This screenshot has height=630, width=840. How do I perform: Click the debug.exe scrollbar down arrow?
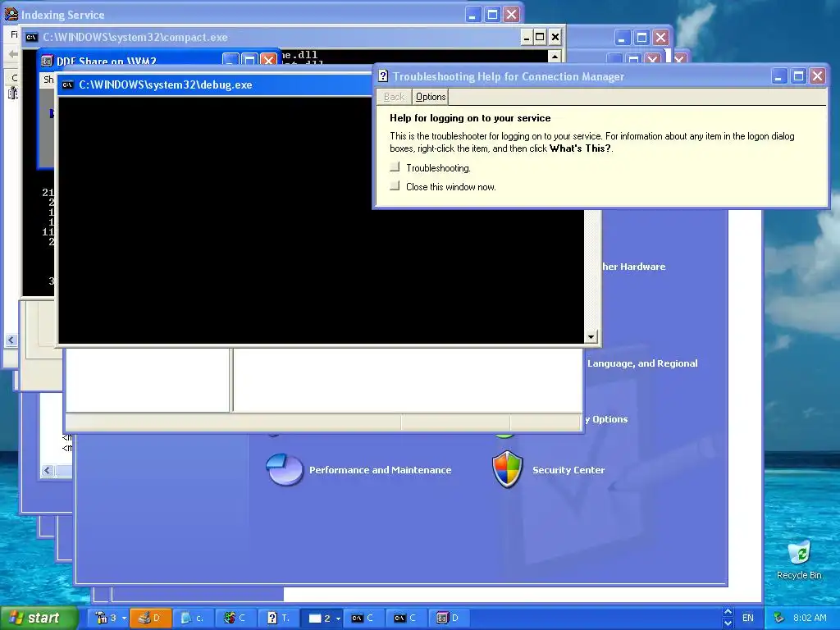coord(591,337)
